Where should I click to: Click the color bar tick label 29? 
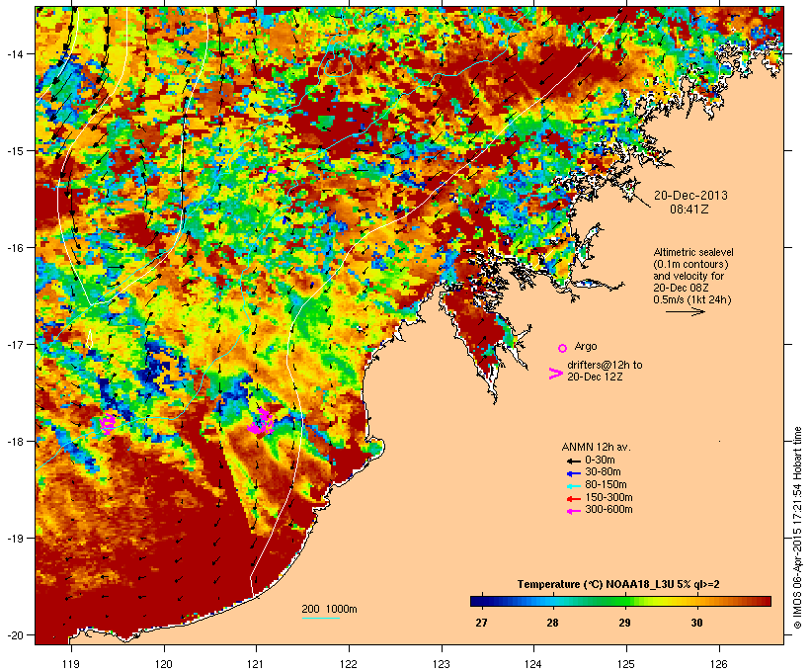624,623
